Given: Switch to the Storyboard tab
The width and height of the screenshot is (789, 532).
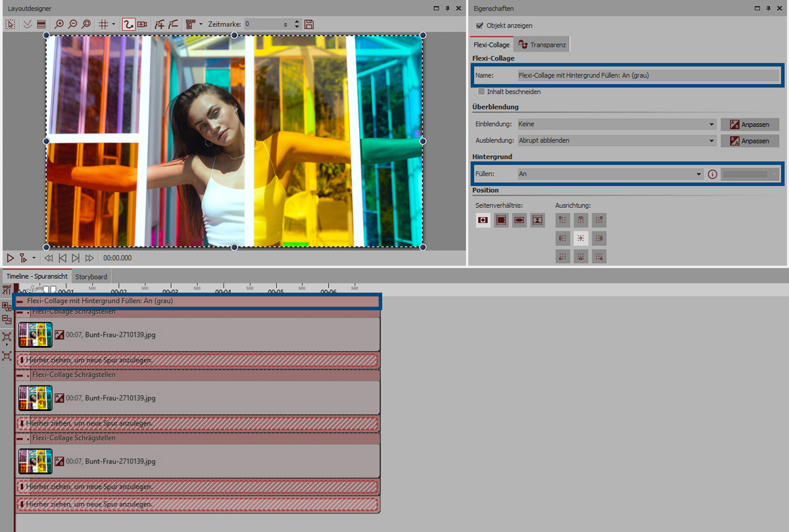Looking at the screenshot, I should pyautogui.click(x=91, y=277).
